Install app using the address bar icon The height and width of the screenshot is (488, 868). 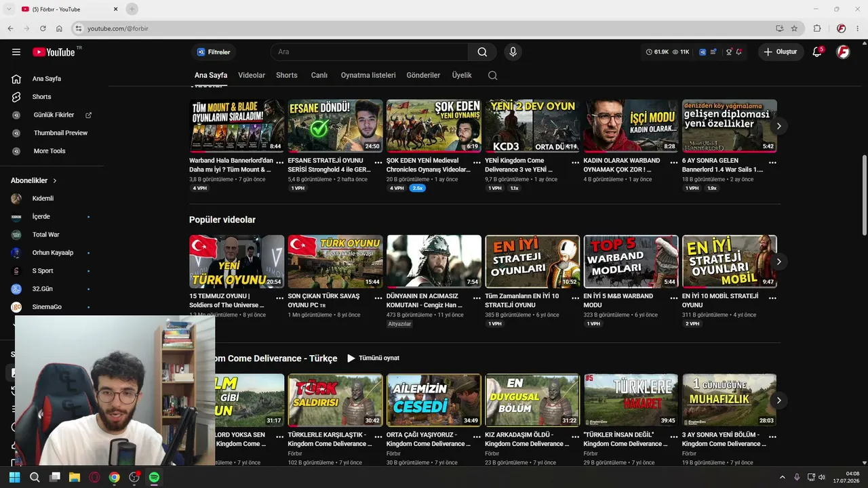click(780, 28)
